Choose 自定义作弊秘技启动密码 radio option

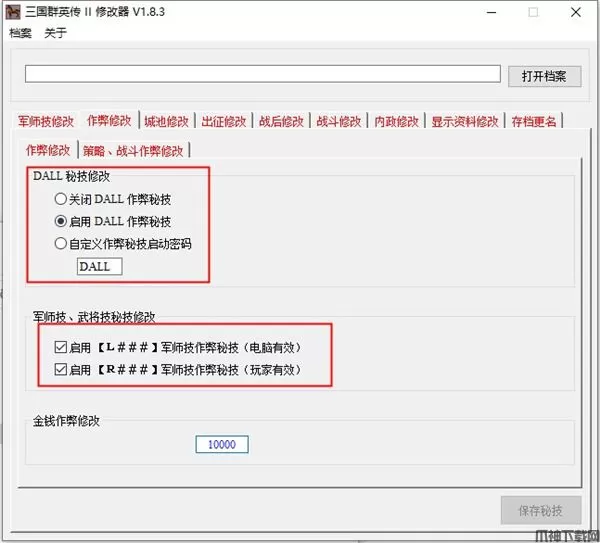(62, 243)
